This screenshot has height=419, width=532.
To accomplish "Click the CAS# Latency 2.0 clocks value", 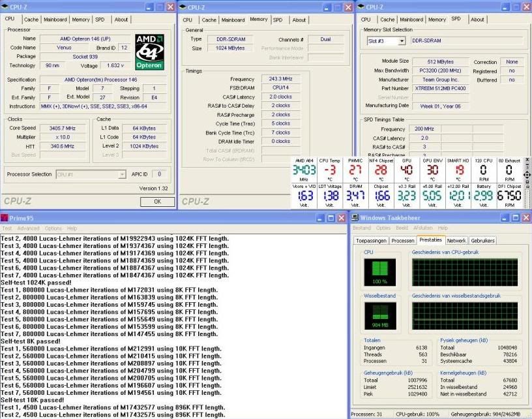I will click(x=280, y=97).
